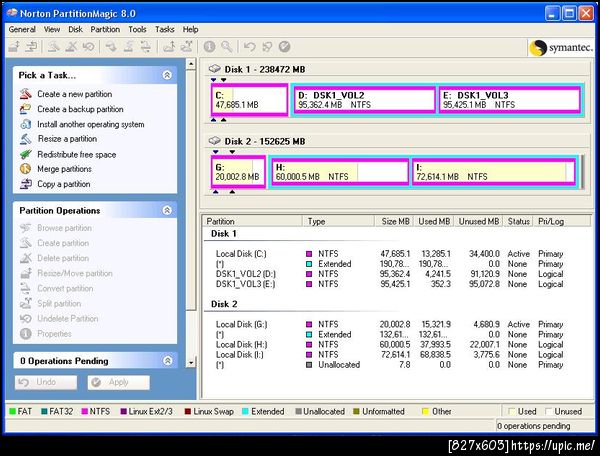The image size is (600, 456).
Task: Select the Local Disk (H:) row
Action: tap(390, 344)
